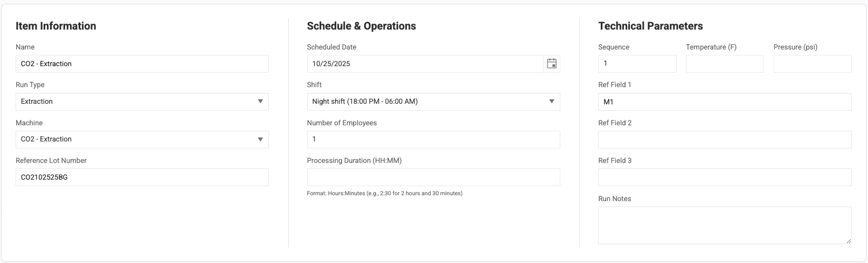868x263 pixels.
Task: Click the Technical Parameters heading
Action: coord(650,26)
